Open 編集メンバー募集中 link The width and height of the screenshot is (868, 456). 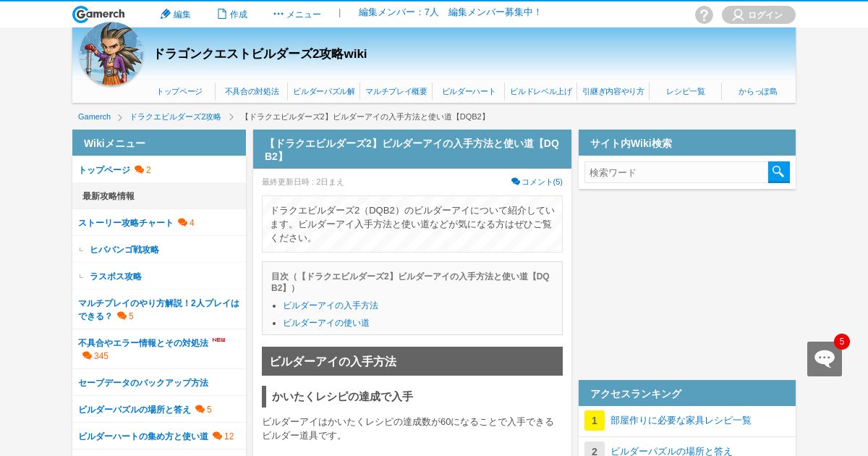(495, 12)
